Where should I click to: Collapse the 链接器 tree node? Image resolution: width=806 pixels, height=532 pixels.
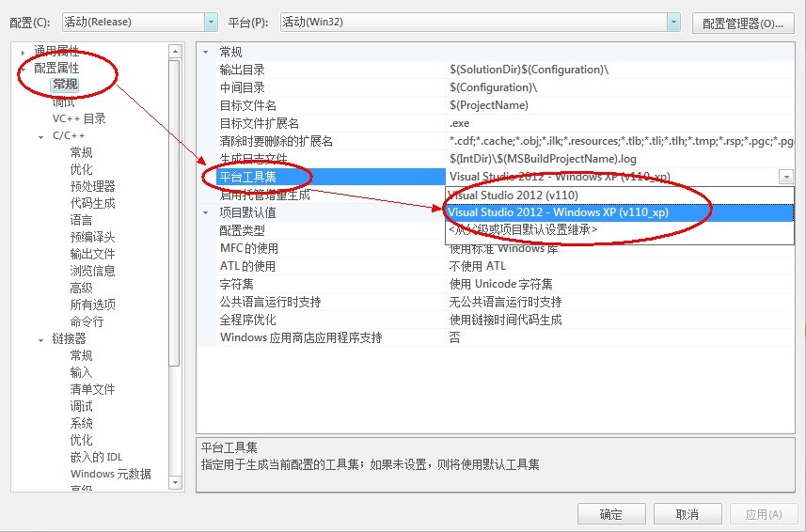click(x=40, y=339)
